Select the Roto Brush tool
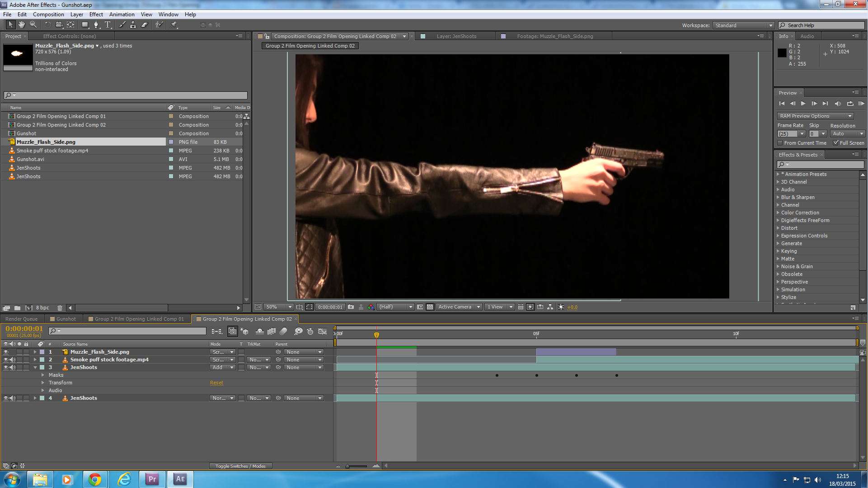This screenshot has width=868, height=488. click(159, 25)
